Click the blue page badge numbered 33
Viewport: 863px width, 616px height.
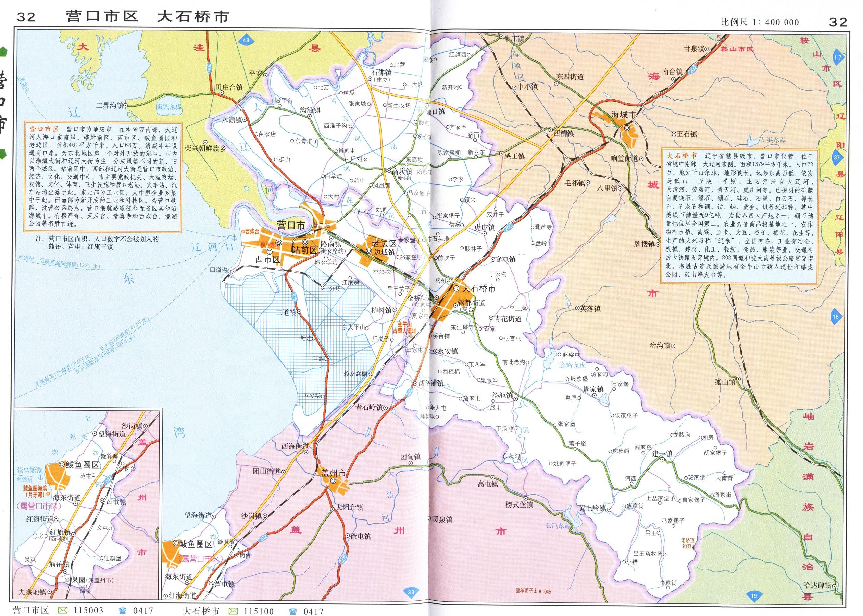410,592
